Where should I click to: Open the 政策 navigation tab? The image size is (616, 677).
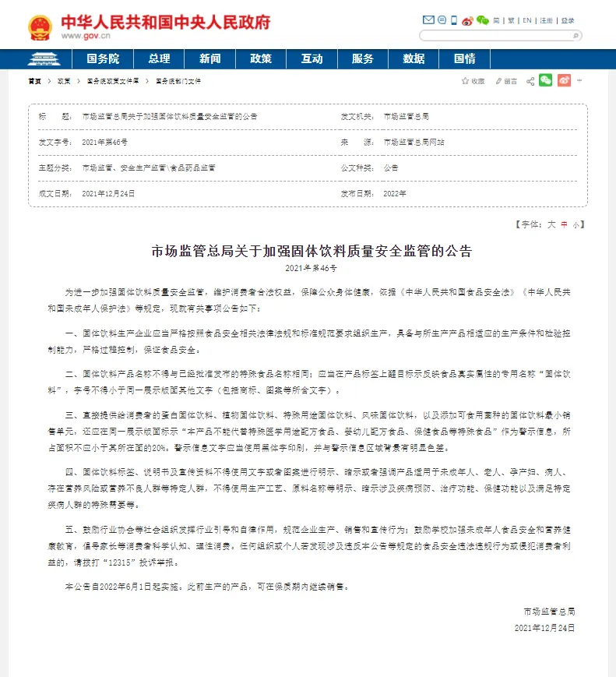pyautogui.click(x=261, y=58)
